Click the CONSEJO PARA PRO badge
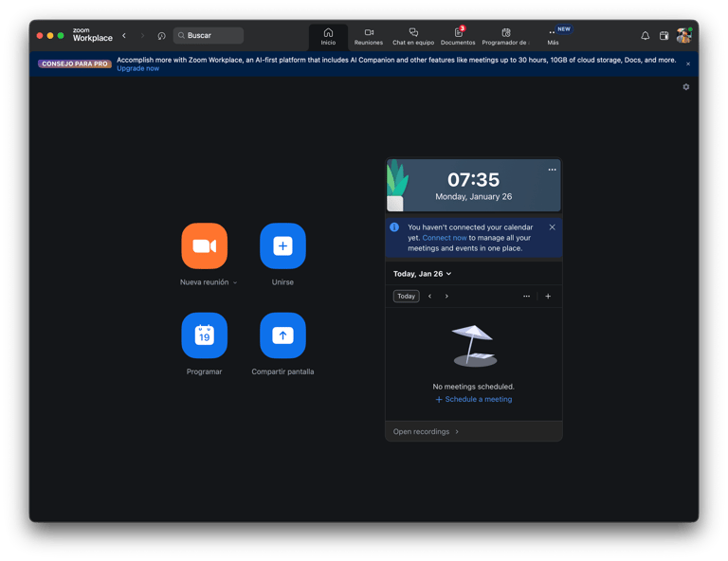This screenshot has width=728, height=561. (75, 64)
